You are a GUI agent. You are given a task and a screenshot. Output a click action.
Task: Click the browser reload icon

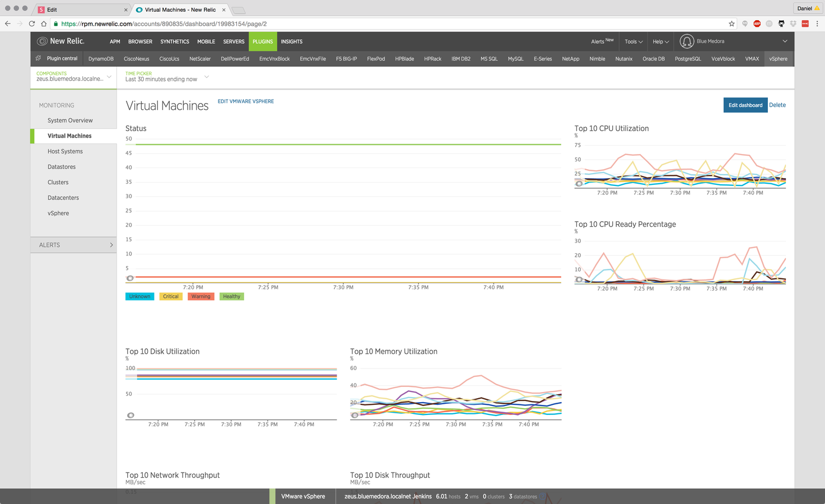[32, 24]
